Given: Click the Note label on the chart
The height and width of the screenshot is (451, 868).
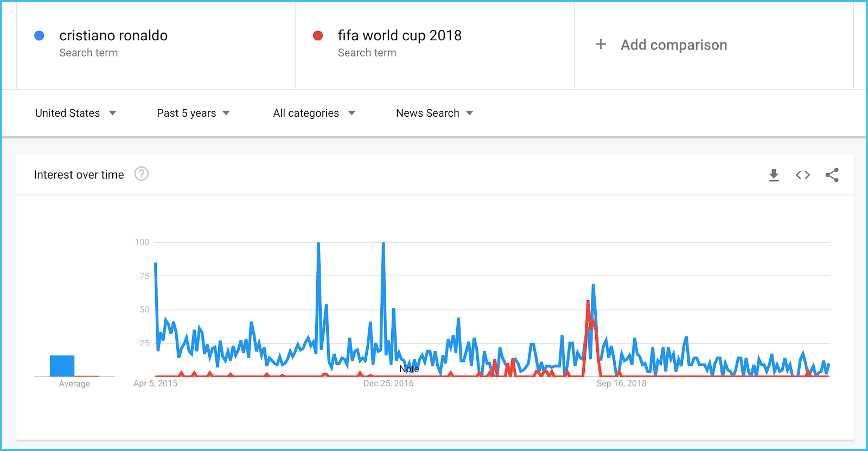Looking at the screenshot, I should click(409, 369).
